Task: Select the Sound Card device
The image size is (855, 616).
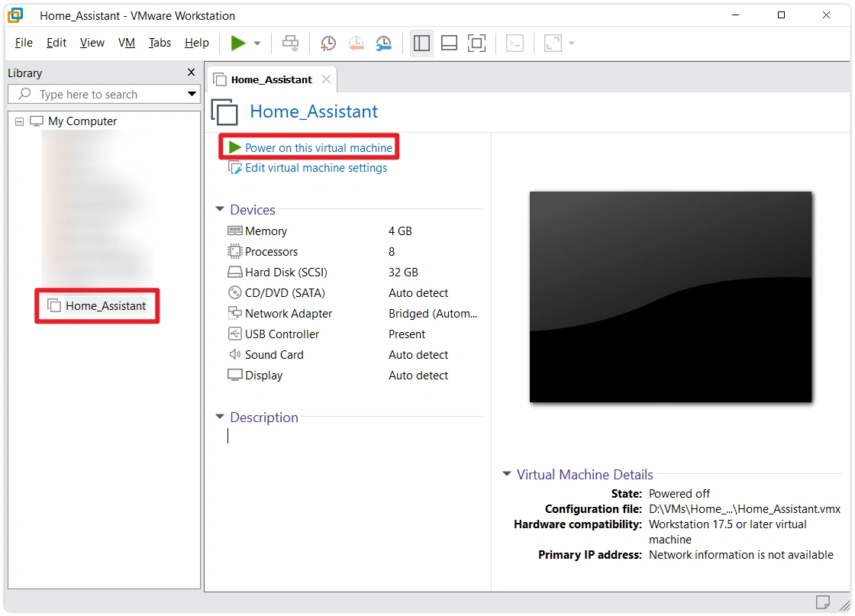Action: tap(352, 355)
